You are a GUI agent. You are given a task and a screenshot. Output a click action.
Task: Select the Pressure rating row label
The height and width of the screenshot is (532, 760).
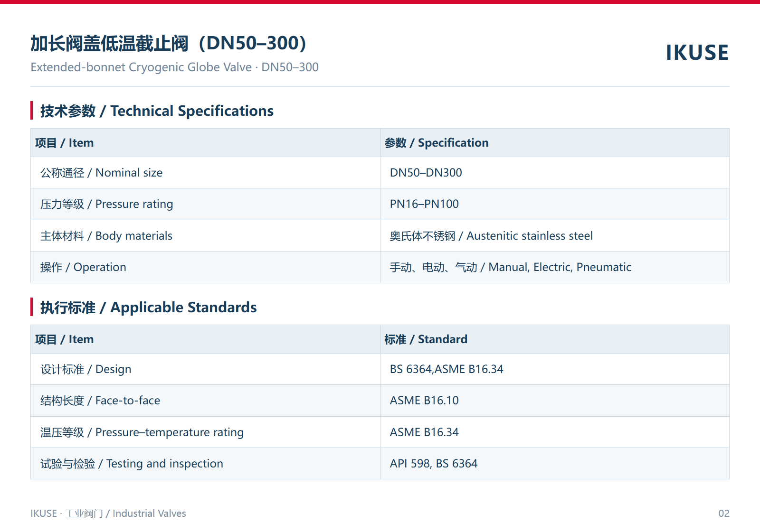(106, 204)
